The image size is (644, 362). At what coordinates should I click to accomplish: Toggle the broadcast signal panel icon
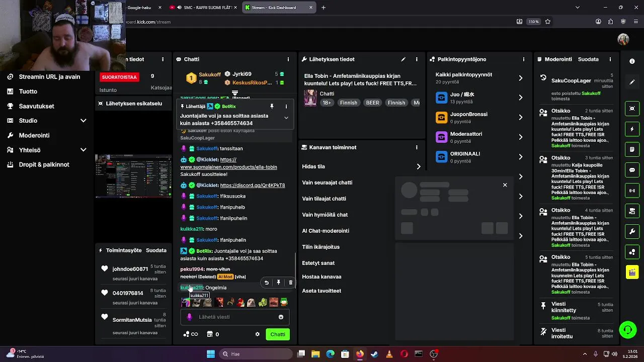(x=632, y=191)
